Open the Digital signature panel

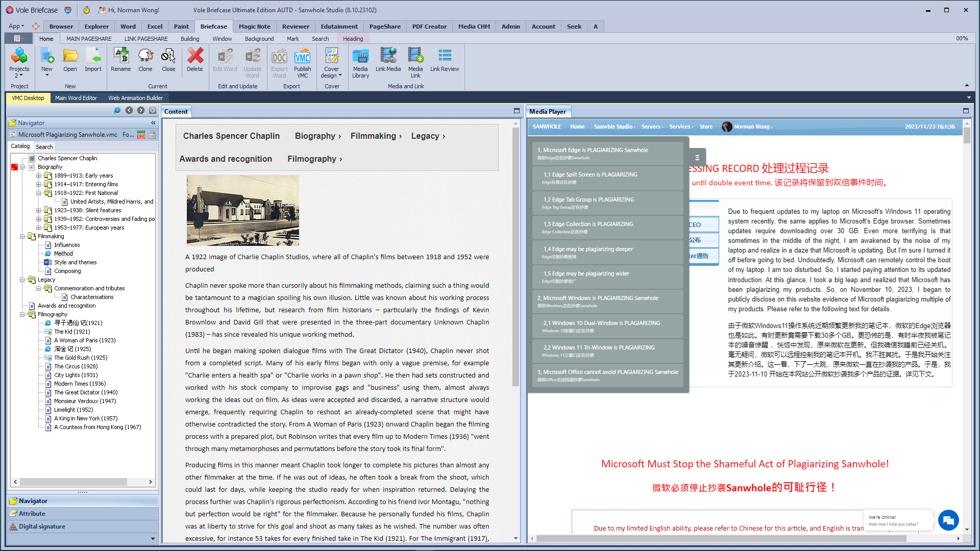coord(83,527)
